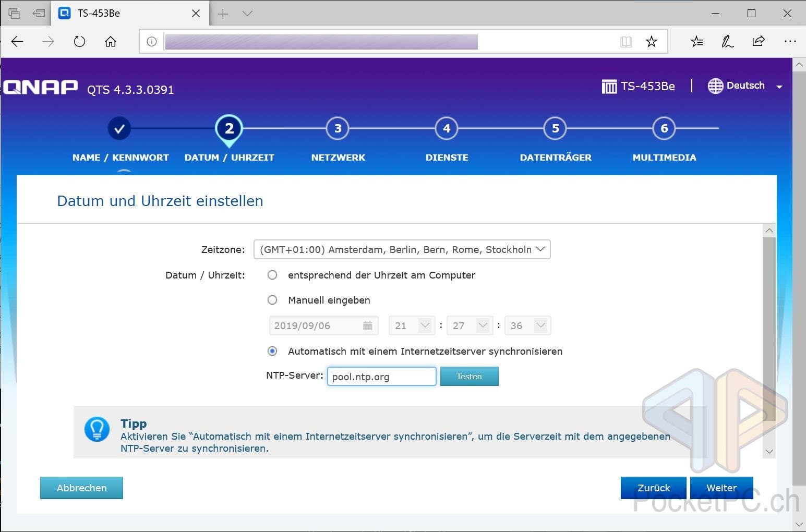
Task: Open the Deutsch language dropdown
Action: [x=745, y=86]
